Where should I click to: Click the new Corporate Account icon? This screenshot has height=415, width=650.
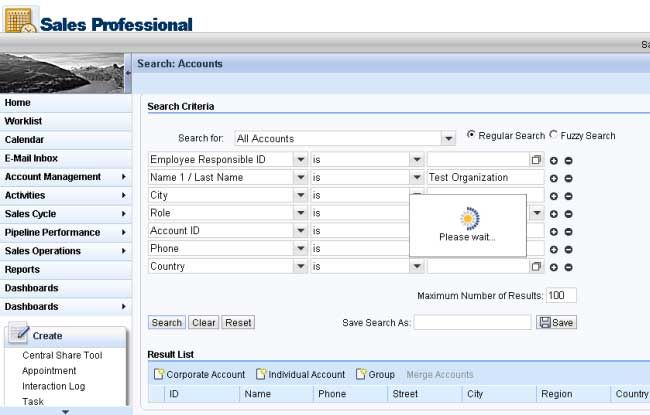click(x=159, y=374)
